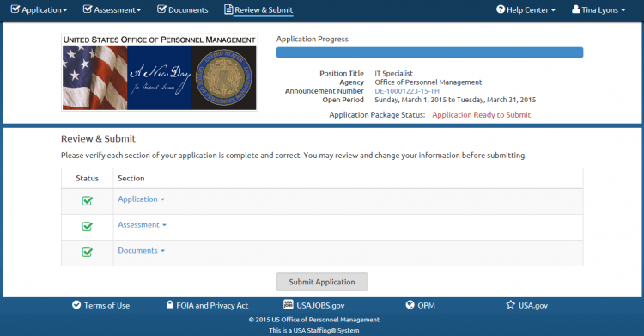
Task: Expand the Application section in table
Action: point(142,199)
